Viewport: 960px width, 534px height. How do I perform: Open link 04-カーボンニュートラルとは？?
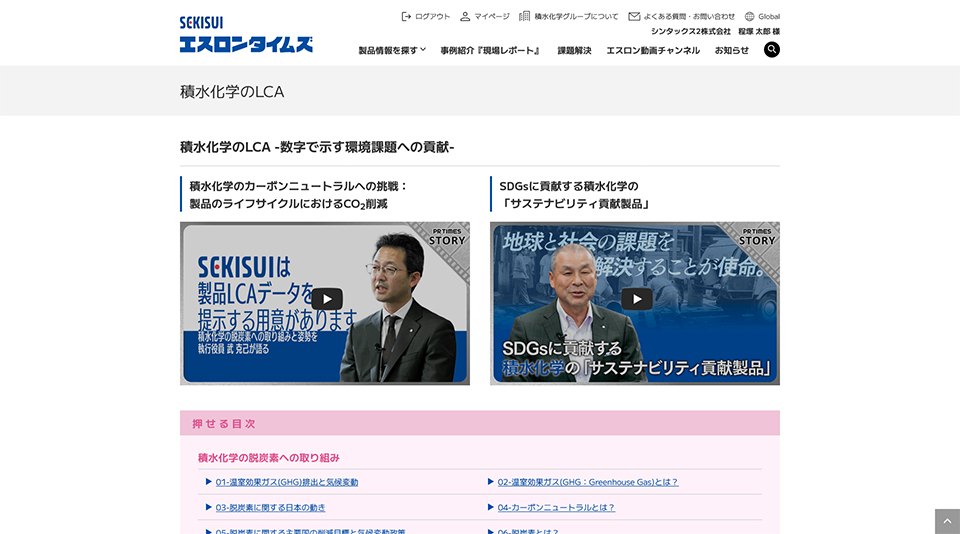click(x=556, y=508)
